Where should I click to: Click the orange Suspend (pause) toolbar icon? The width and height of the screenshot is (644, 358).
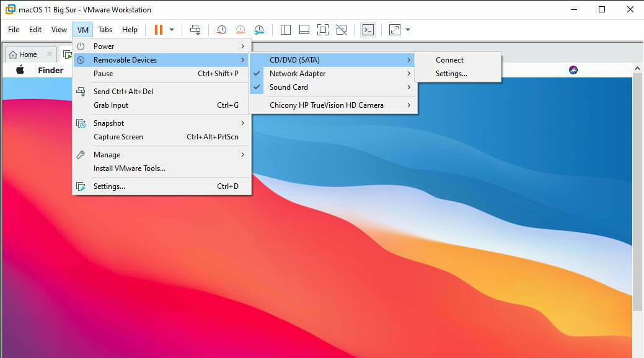pos(159,30)
